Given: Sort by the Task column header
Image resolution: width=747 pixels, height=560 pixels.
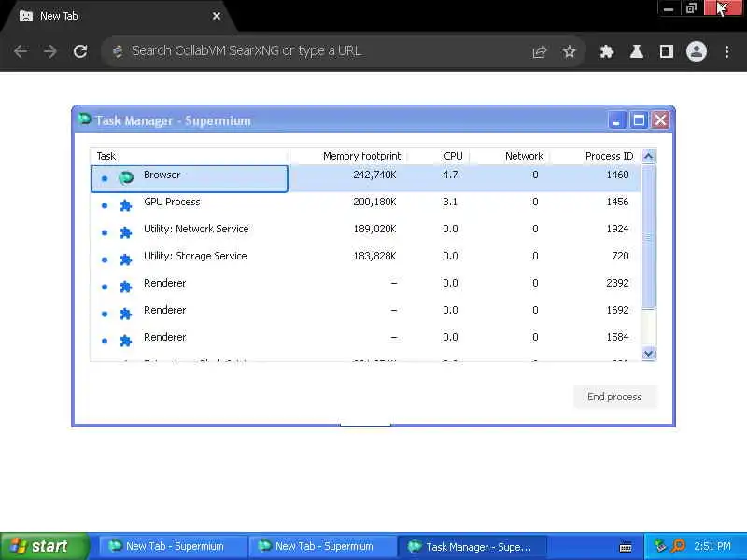Looking at the screenshot, I should click(190, 156).
